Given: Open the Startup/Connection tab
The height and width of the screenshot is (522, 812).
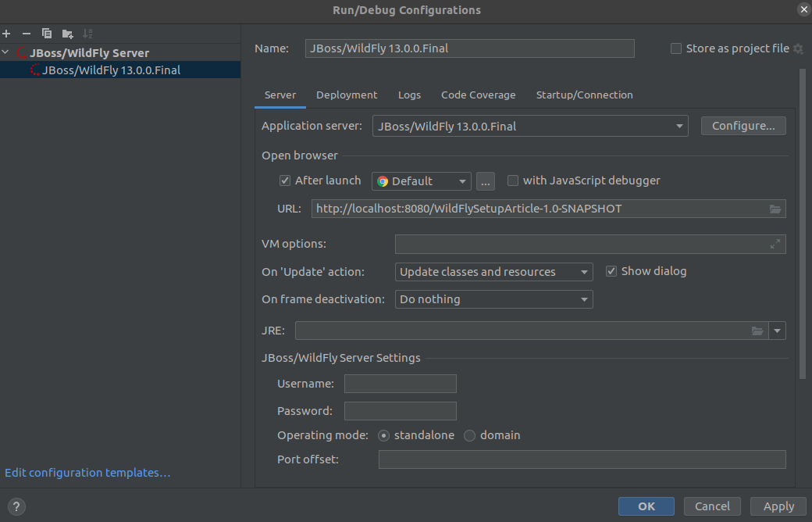Looking at the screenshot, I should (584, 95).
